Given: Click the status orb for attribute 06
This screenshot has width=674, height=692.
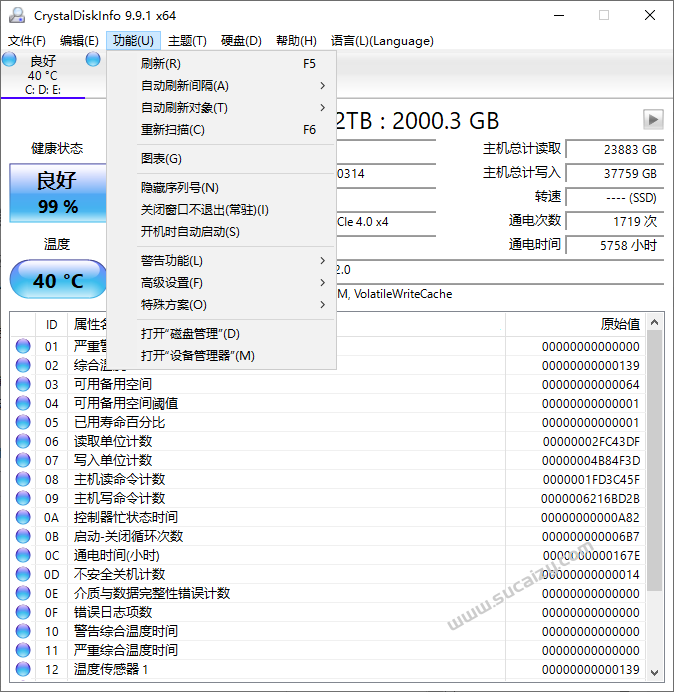Looking at the screenshot, I should (23, 441).
